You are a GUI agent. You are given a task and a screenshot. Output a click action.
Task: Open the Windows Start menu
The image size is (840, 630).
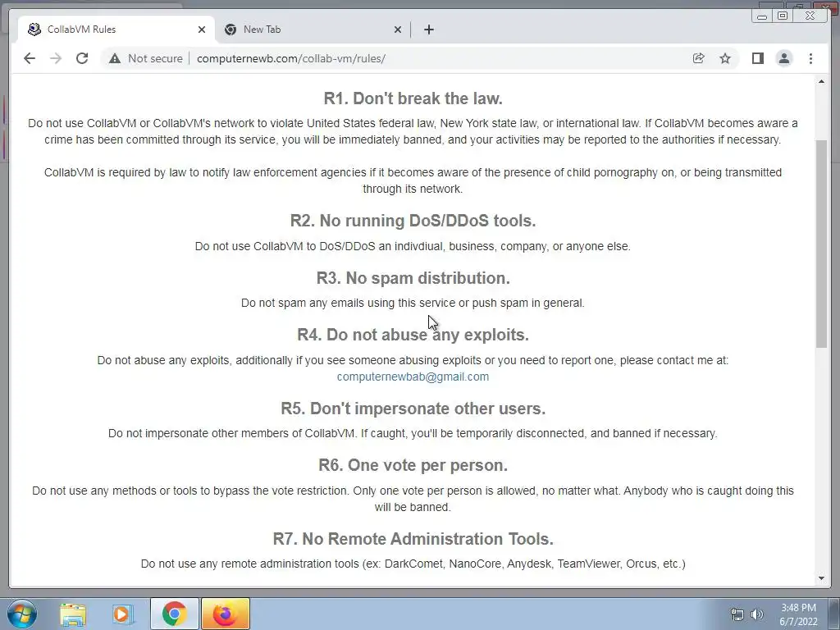click(21, 614)
